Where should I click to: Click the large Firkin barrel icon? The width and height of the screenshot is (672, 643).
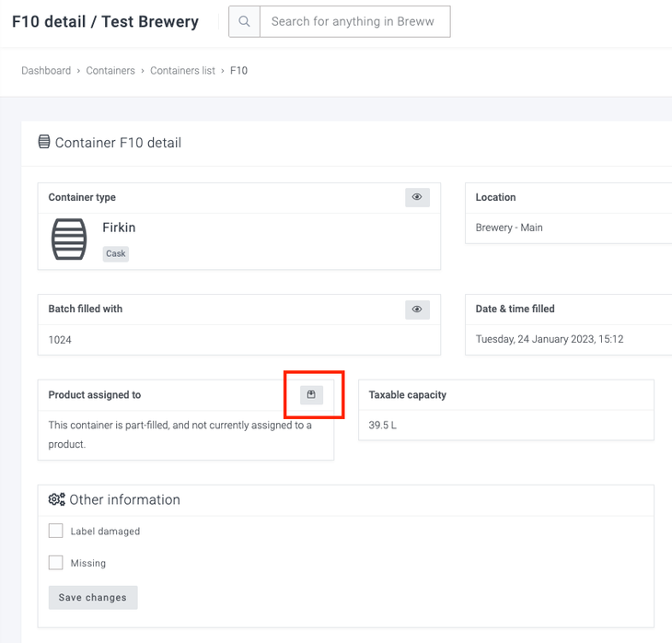[69, 240]
